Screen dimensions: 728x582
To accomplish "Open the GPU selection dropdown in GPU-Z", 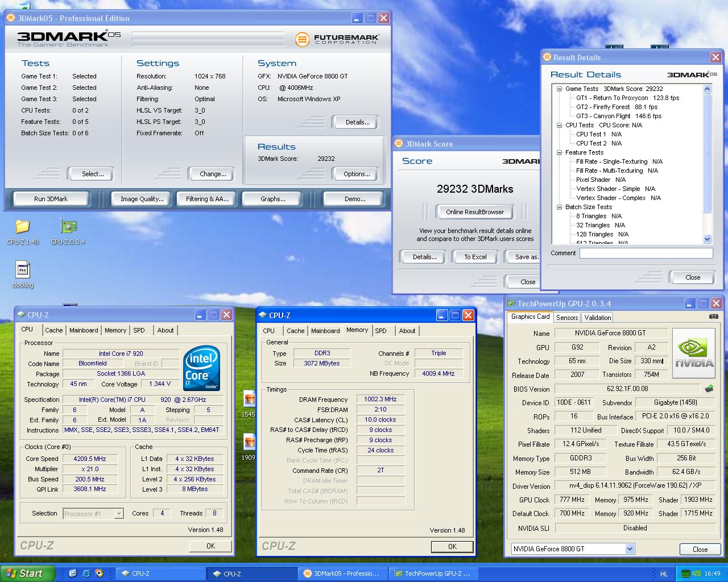I will [630, 549].
